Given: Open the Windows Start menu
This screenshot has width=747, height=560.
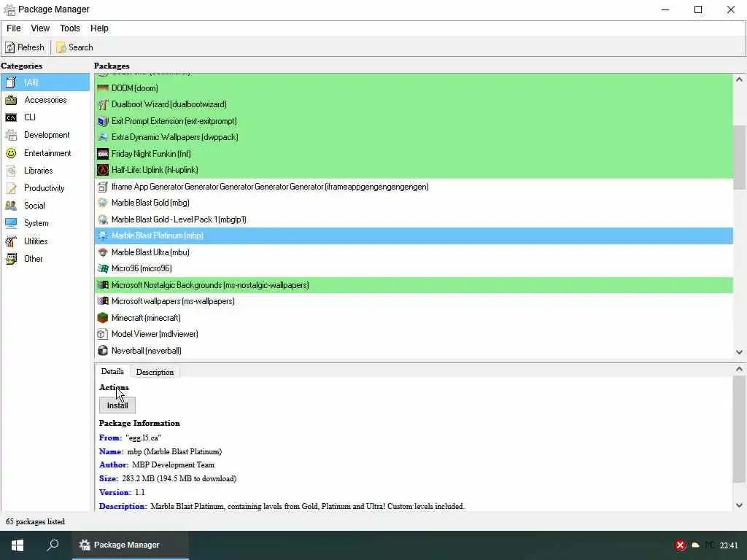Looking at the screenshot, I should [18, 545].
